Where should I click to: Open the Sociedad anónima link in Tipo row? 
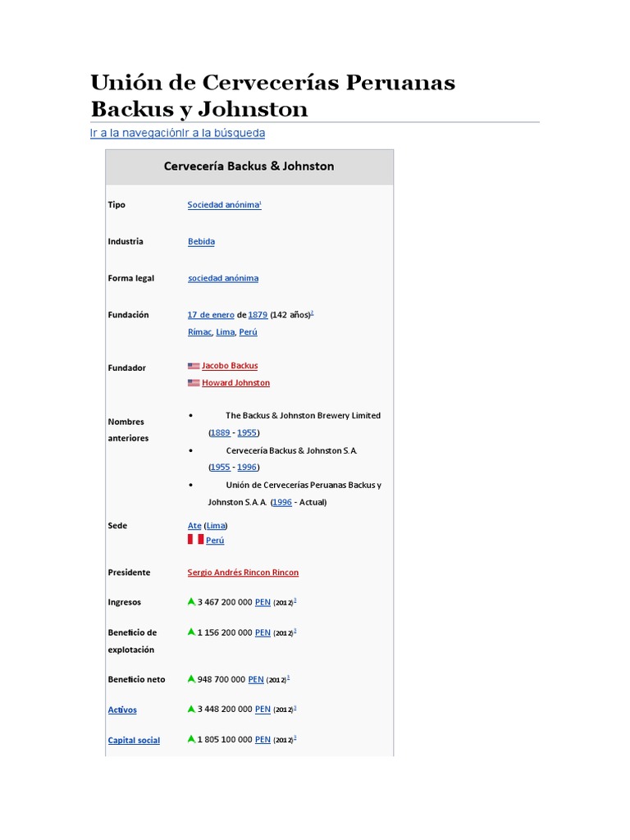223,204
